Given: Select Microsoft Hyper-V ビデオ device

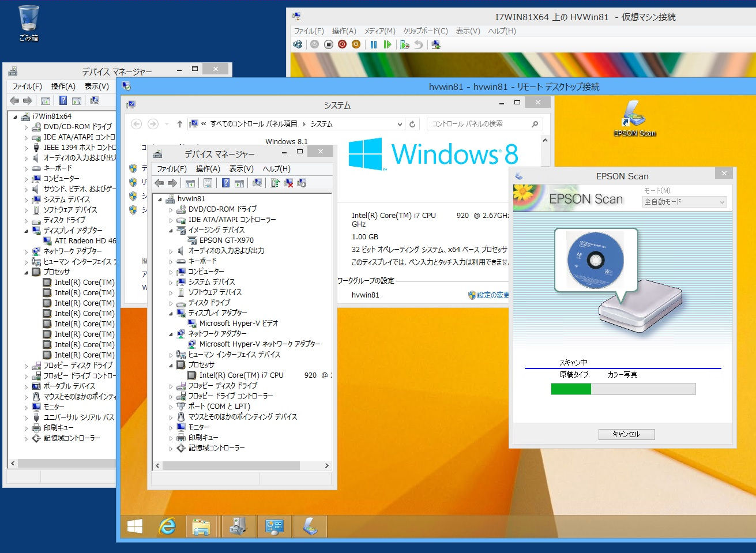Looking at the screenshot, I should 239,323.
